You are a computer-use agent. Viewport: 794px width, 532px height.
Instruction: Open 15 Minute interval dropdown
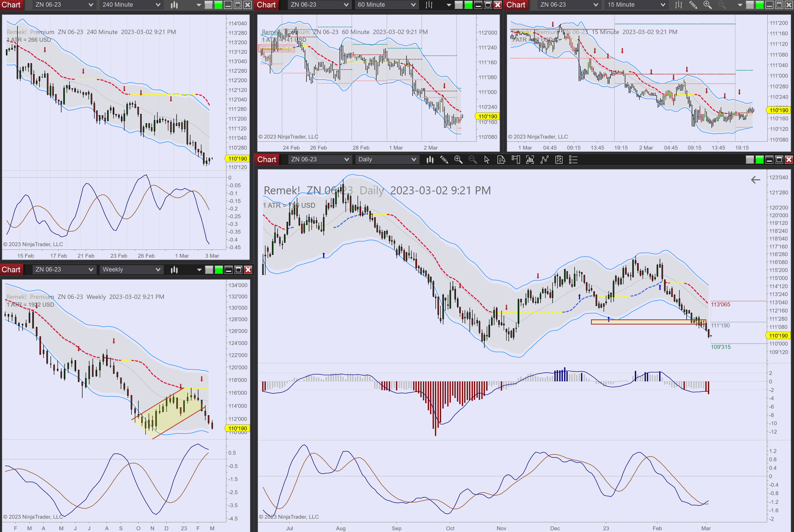pyautogui.click(x=636, y=5)
